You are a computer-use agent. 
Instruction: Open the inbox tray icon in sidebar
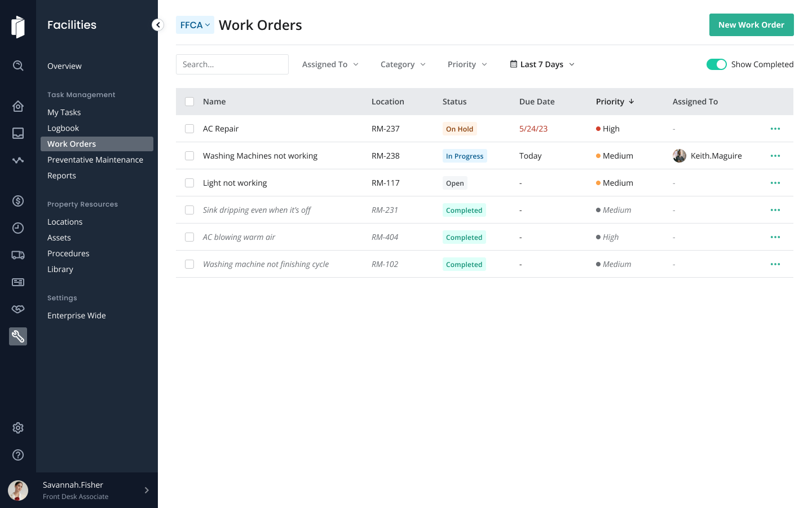click(18, 133)
